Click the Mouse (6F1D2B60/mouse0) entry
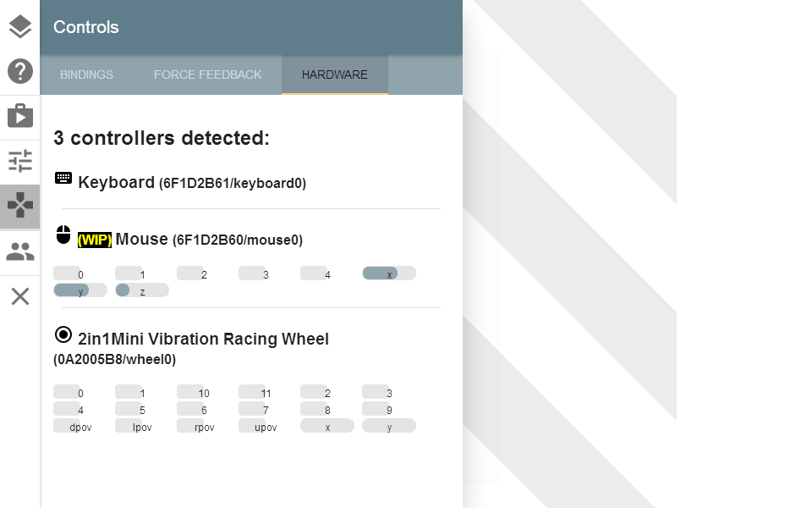Image resolution: width=812 pixels, height=508 pixels. [209, 239]
